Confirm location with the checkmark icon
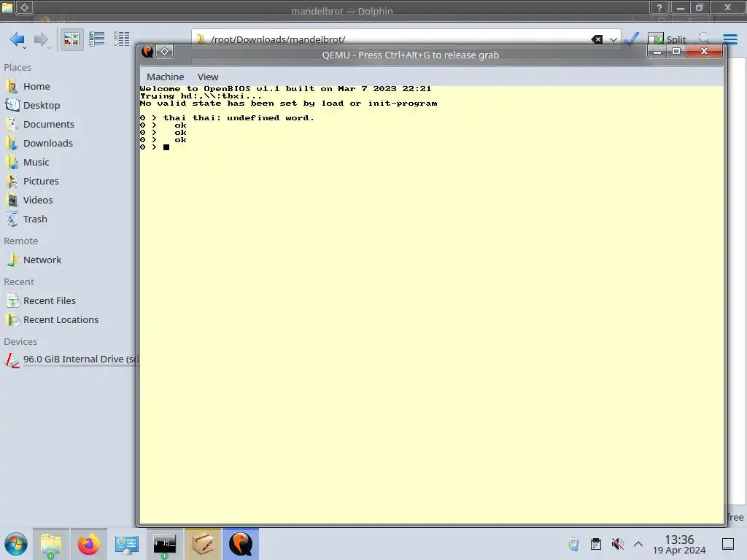Image resolution: width=747 pixels, height=560 pixels. point(632,39)
